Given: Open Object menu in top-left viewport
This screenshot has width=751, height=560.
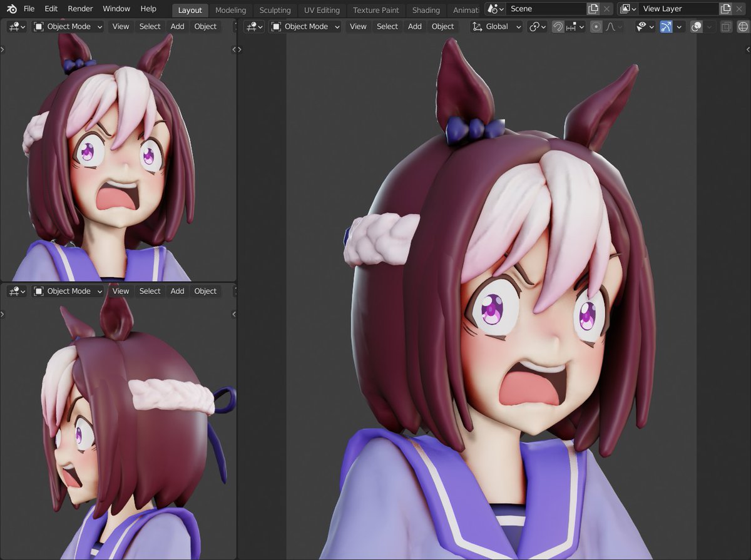Looking at the screenshot, I should (x=205, y=26).
